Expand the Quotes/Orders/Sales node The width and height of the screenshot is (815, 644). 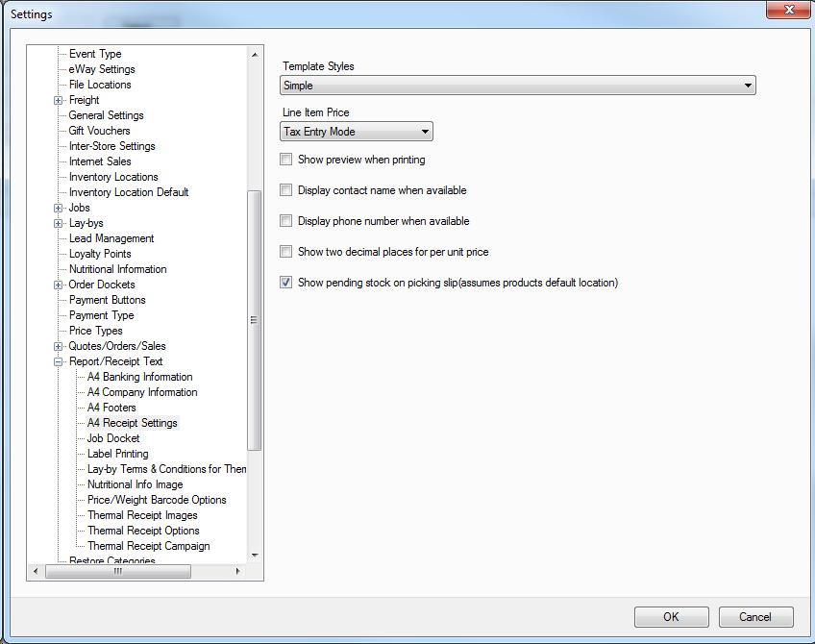[59, 346]
